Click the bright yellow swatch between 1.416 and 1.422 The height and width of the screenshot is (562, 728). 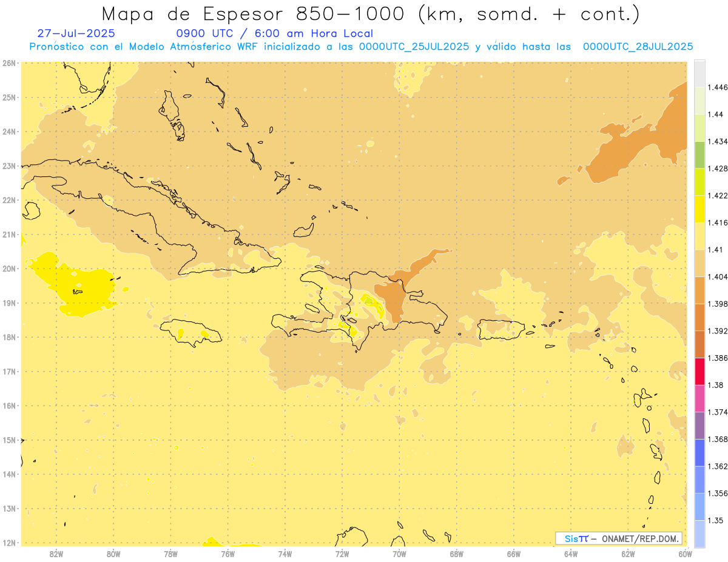click(x=699, y=209)
